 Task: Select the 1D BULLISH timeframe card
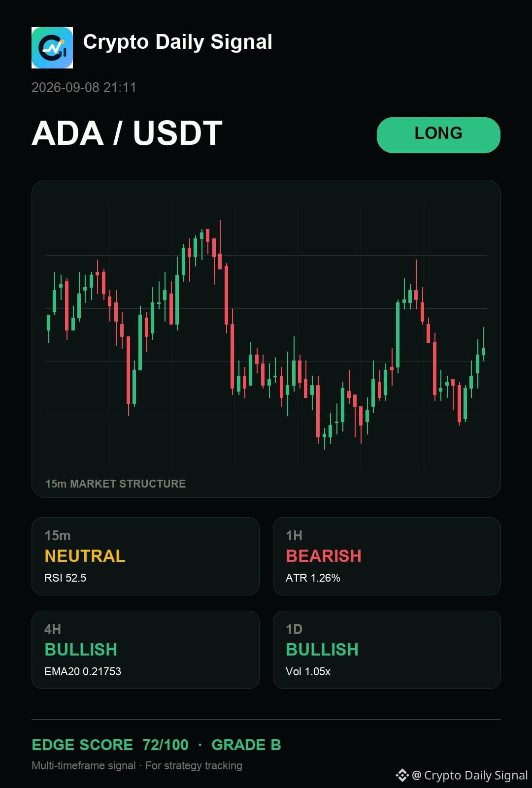pyautogui.click(x=387, y=650)
